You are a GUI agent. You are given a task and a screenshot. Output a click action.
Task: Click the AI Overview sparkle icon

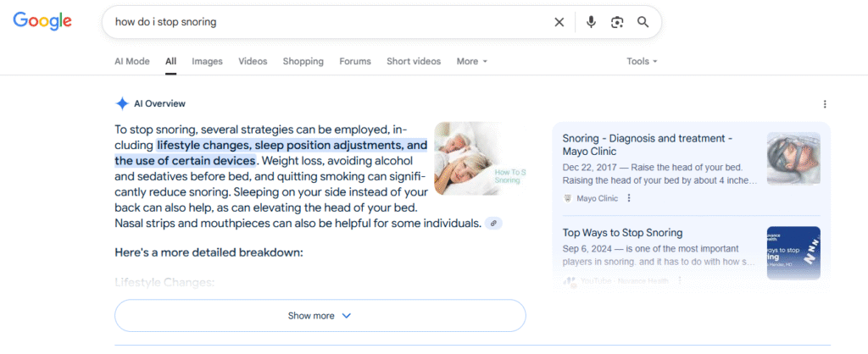point(122,103)
